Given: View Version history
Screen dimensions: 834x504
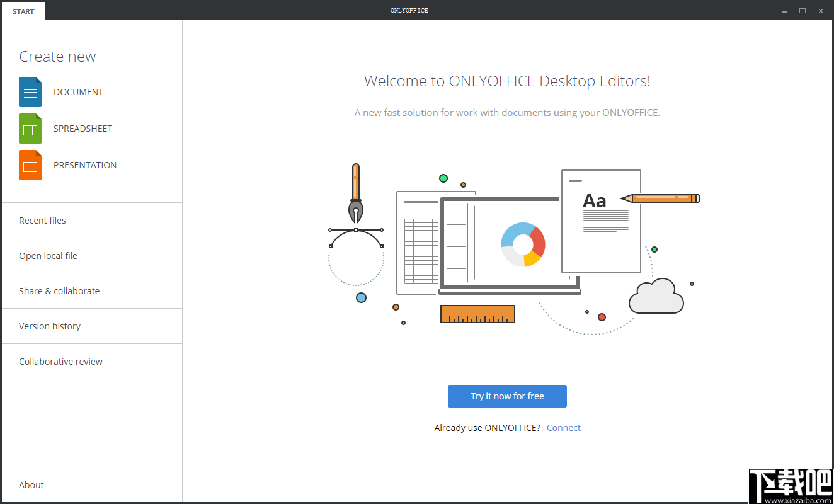Looking at the screenshot, I should point(50,326).
